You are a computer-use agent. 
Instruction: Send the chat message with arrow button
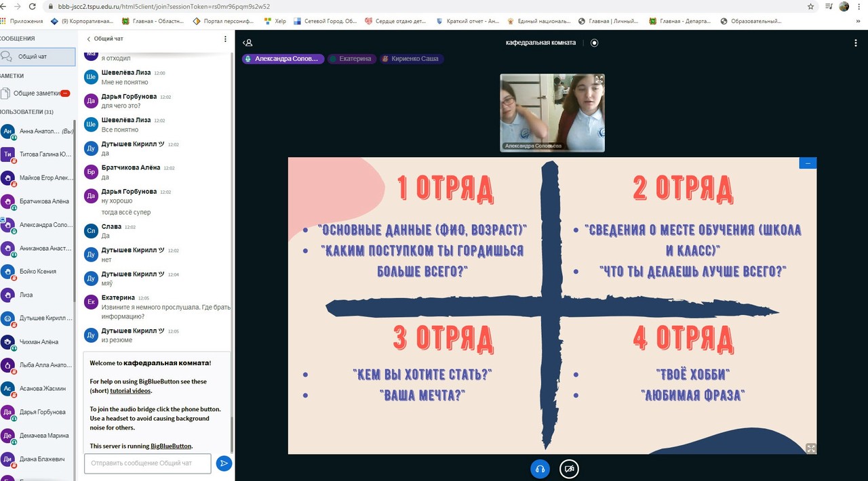click(x=224, y=463)
